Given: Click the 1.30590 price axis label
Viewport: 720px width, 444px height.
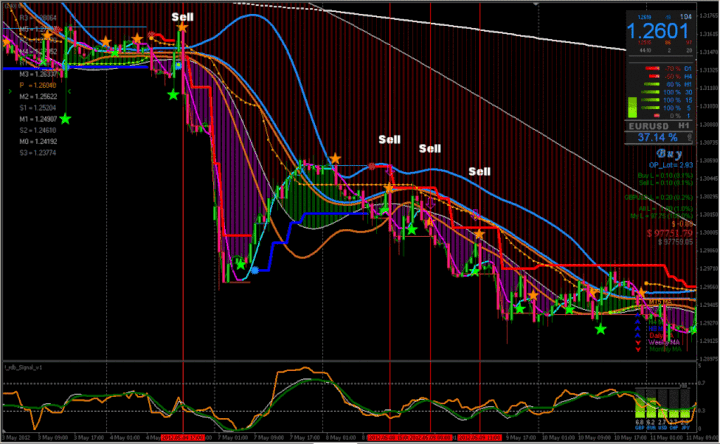Looking at the screenshot, I should tap(709, 161).
